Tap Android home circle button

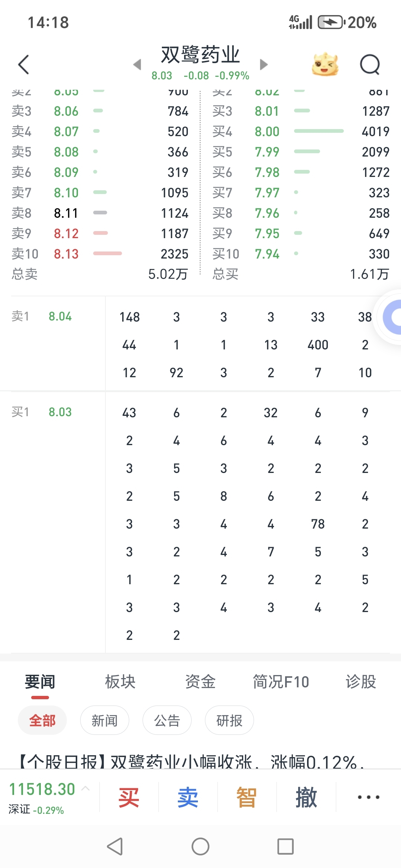200,846
